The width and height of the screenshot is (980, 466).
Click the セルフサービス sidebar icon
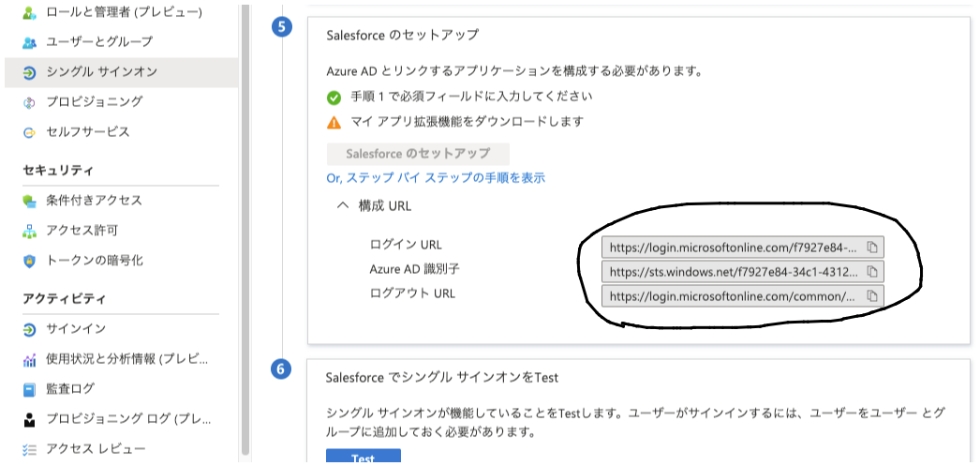point(29,132)
